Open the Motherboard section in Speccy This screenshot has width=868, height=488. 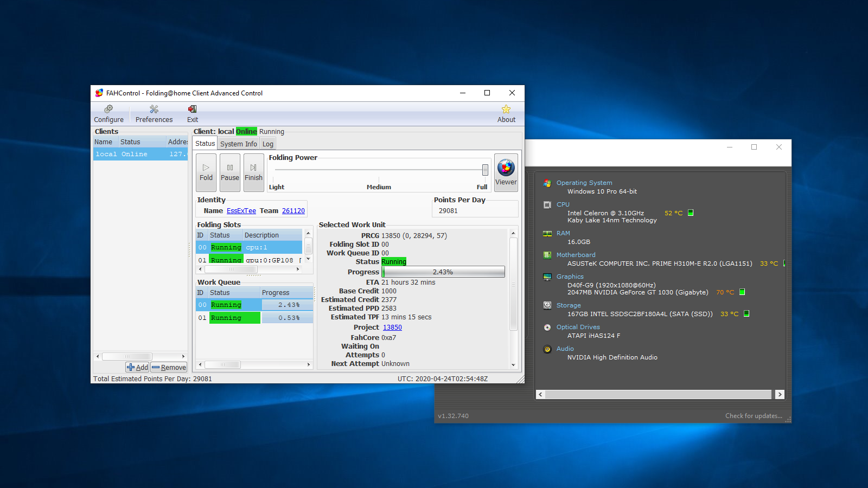[576, 255]
